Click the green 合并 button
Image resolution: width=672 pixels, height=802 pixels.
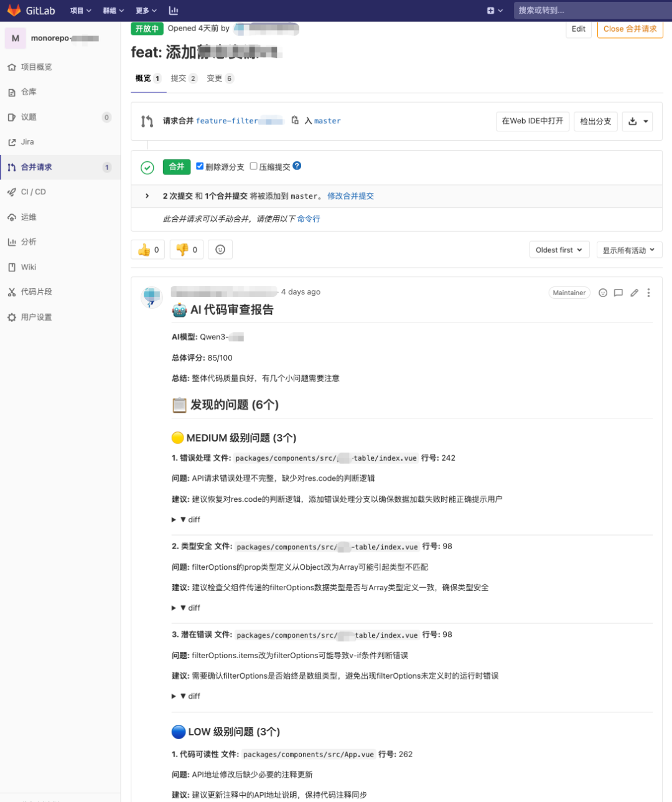tap(176, 166)
